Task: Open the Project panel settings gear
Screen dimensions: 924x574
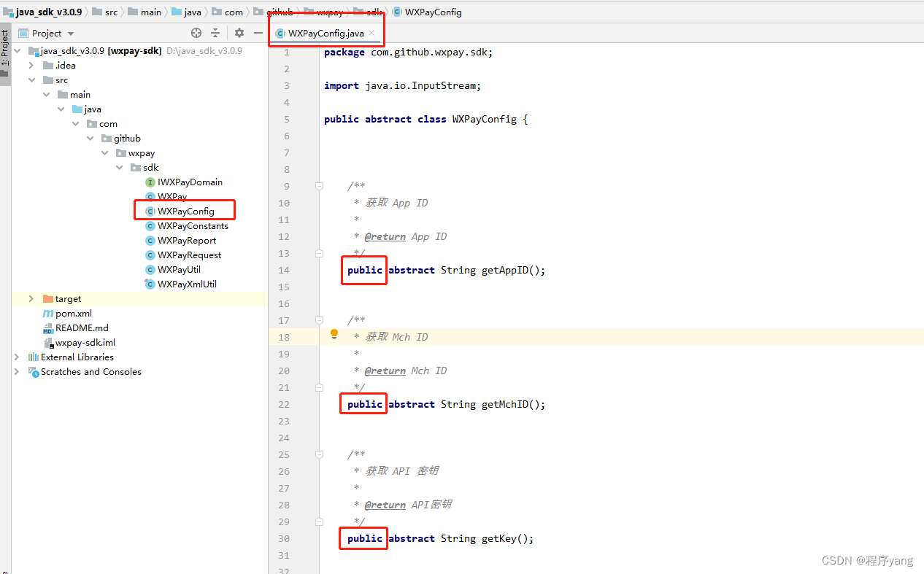Action: (239, 33)
